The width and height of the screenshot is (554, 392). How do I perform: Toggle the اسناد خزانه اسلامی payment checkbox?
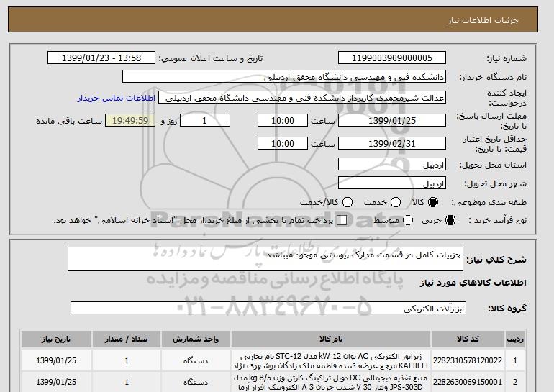coord(342,220)
